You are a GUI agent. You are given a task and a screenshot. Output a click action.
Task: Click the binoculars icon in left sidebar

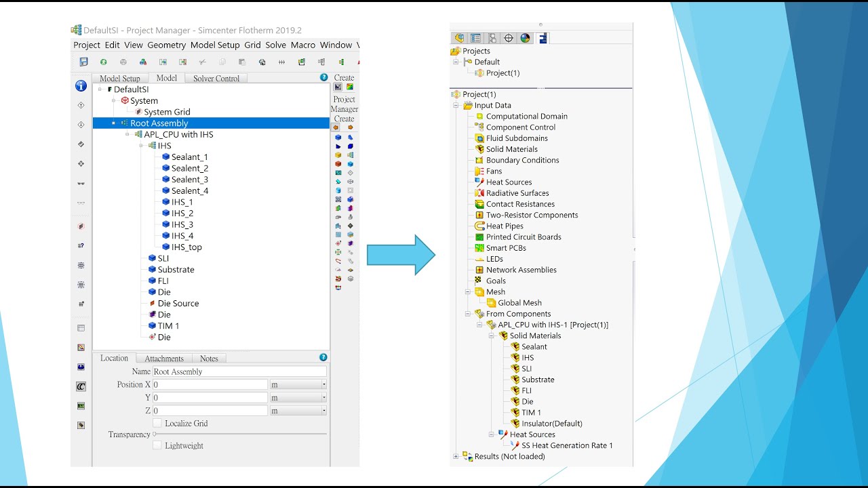(x=81, y=367)
